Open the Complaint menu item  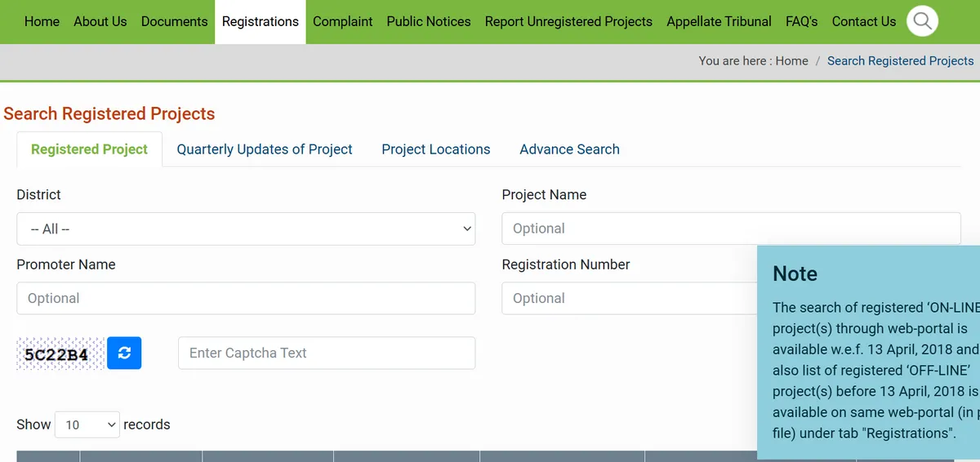tap(342, 22)
